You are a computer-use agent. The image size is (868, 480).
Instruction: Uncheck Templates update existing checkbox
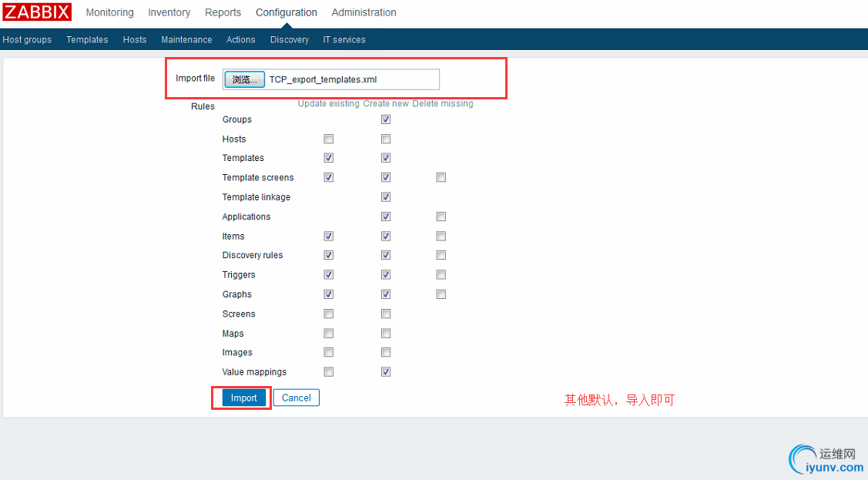pyautogui.click(x=329, y=159)
